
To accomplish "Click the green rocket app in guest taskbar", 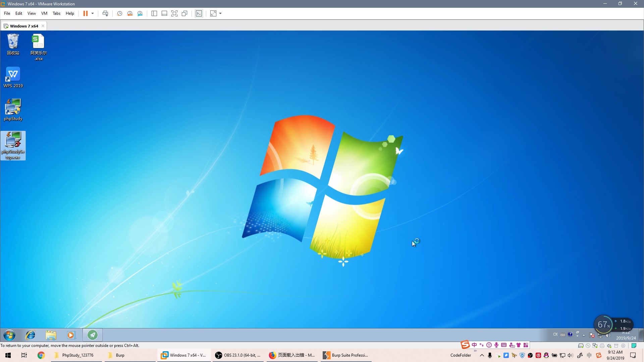I will coord(93,335).
